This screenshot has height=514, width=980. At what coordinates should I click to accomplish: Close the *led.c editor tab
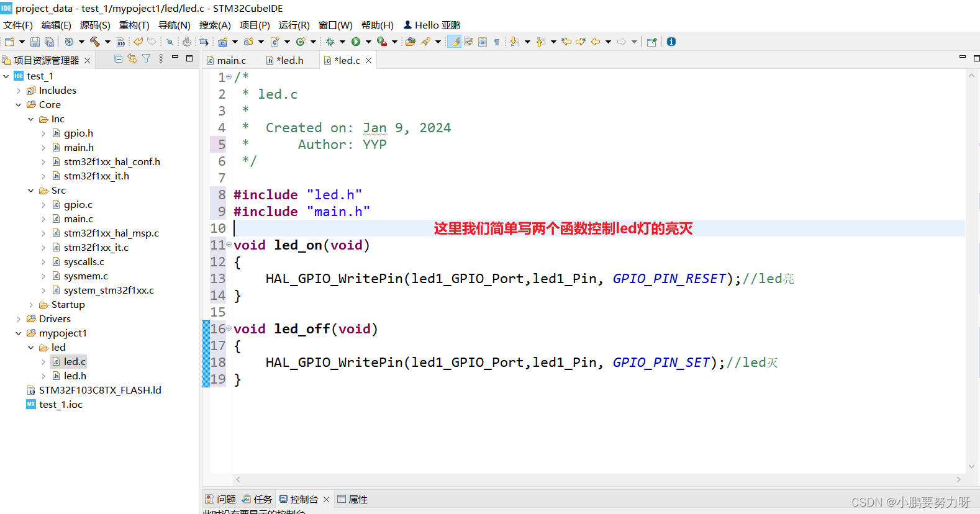(x=368, y=60)
